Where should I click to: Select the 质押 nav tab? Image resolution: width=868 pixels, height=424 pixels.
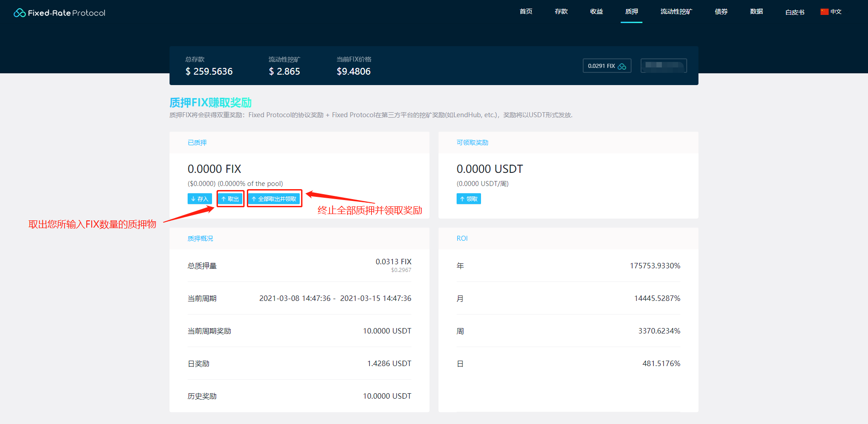[632, 12]
